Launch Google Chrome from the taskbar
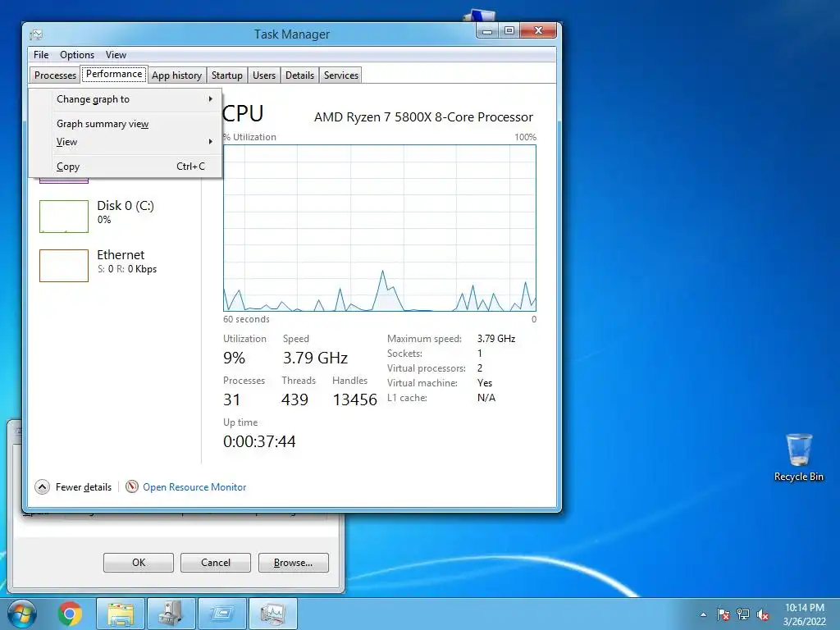The height and width of the screenshot is (630, 840). click(x=70, y=614)
